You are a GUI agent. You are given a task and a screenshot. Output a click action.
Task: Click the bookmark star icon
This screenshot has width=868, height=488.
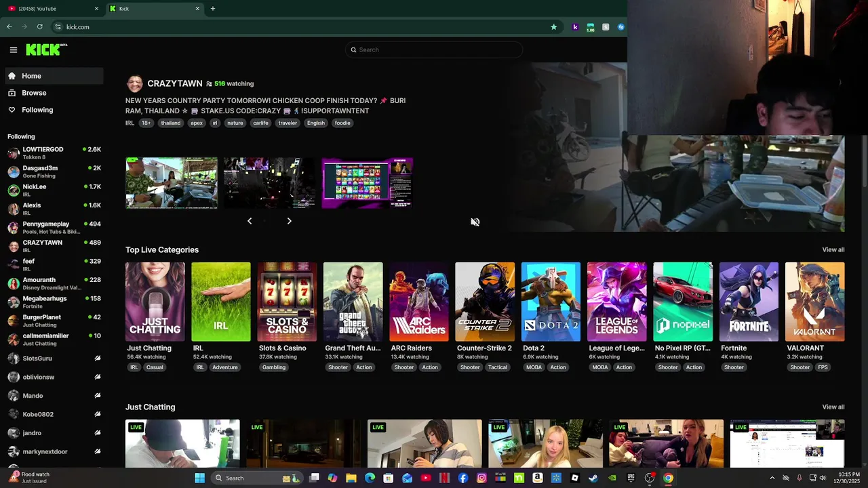[x=554, y=27]
